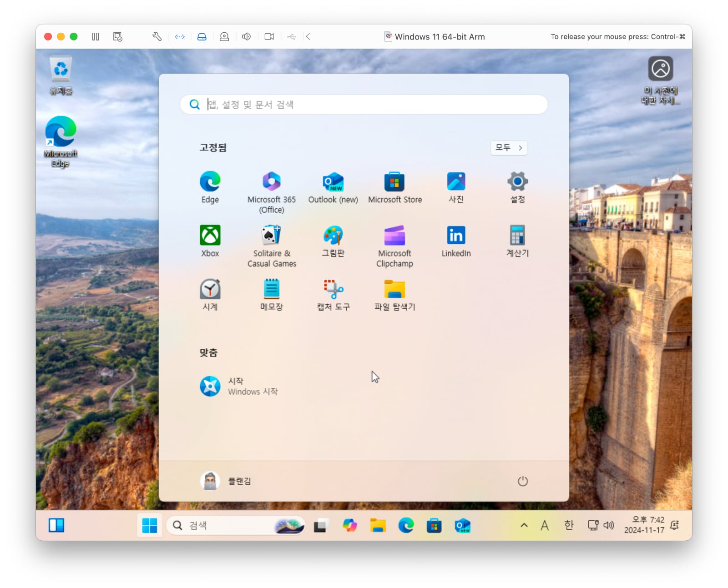Open the network status tray icon
The width and height of the screenshot is (728, 588).
(593, 525)
